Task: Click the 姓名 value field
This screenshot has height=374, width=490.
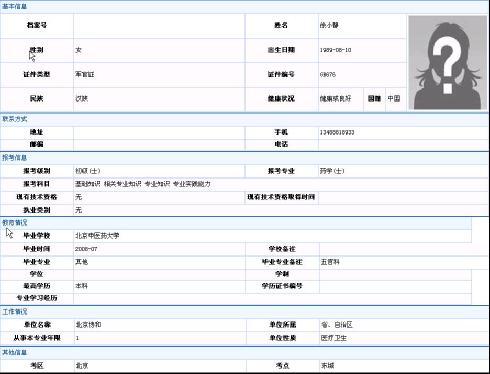Action: (x=362, y=25)
